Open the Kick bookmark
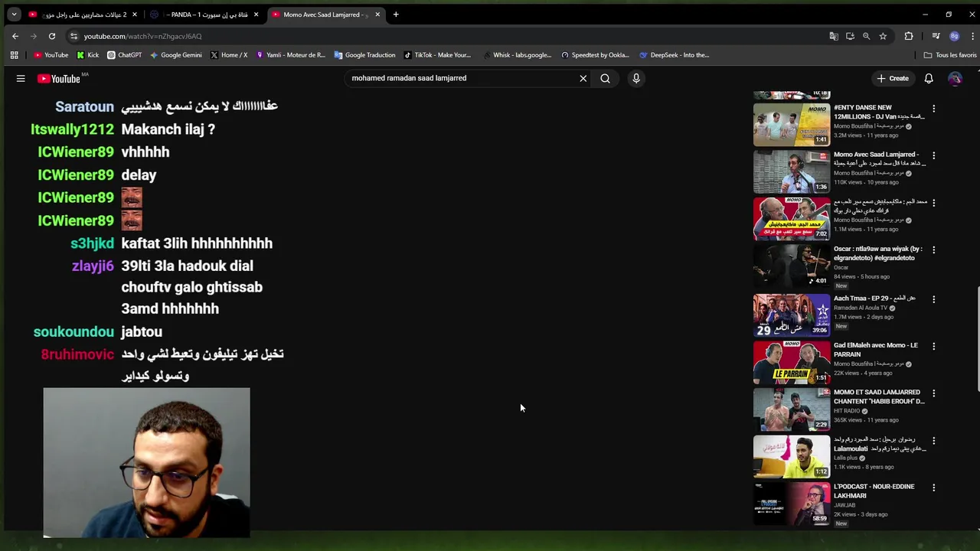The image size is (980, 551). [x=88, y=55]
